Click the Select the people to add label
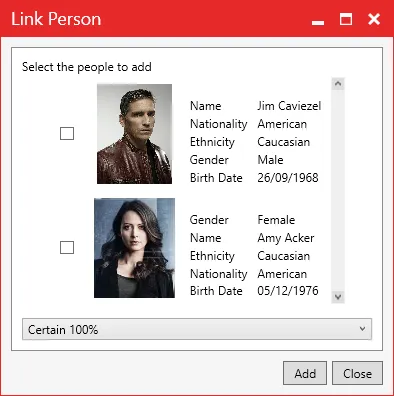 click(87, 67)
